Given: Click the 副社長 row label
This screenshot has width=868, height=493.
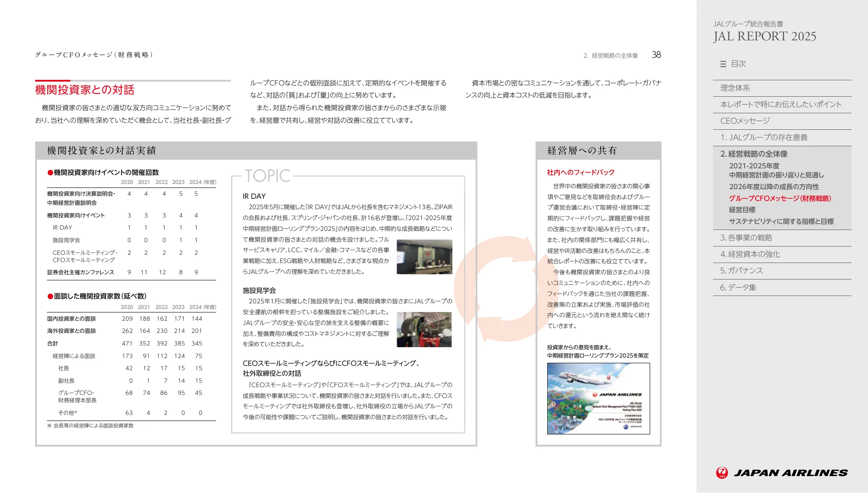Looking at the screenshot, I should [x=66, y=381].
